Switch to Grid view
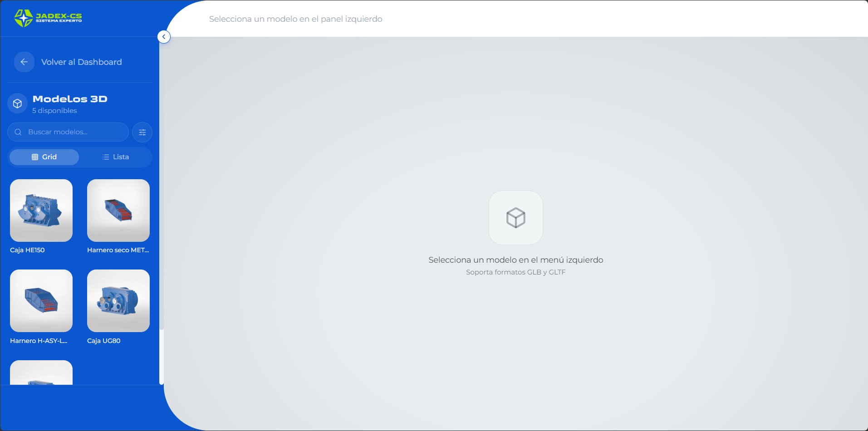Image resolution: width=868 pixels, height=431 pixels. pos(44,157)
